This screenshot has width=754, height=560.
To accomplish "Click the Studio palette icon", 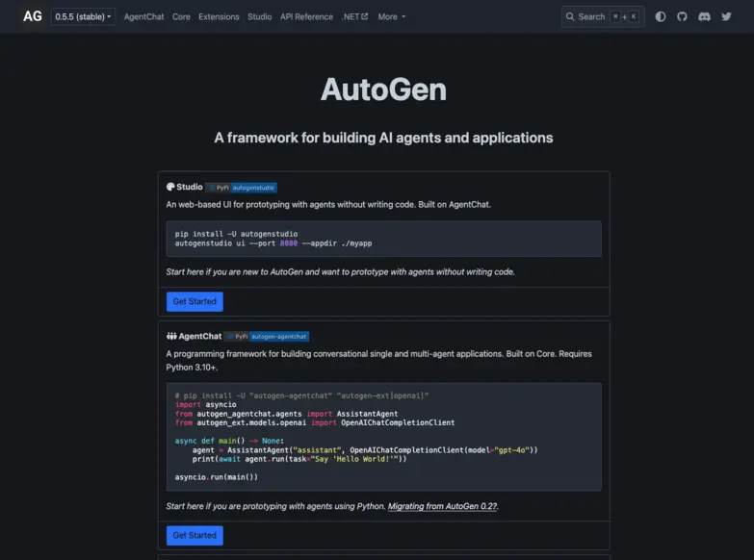I will [170, 187].
